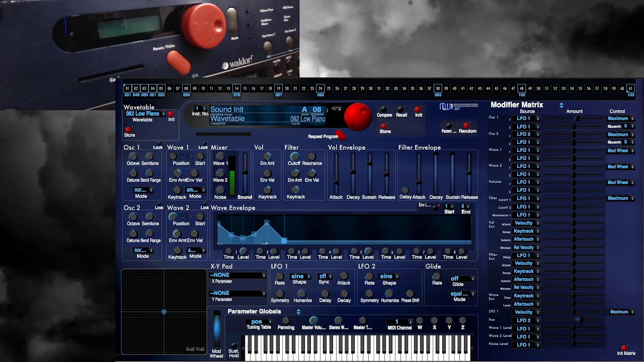
Task: Toggle the Sust. Hold button
Action: pos(234,346)
